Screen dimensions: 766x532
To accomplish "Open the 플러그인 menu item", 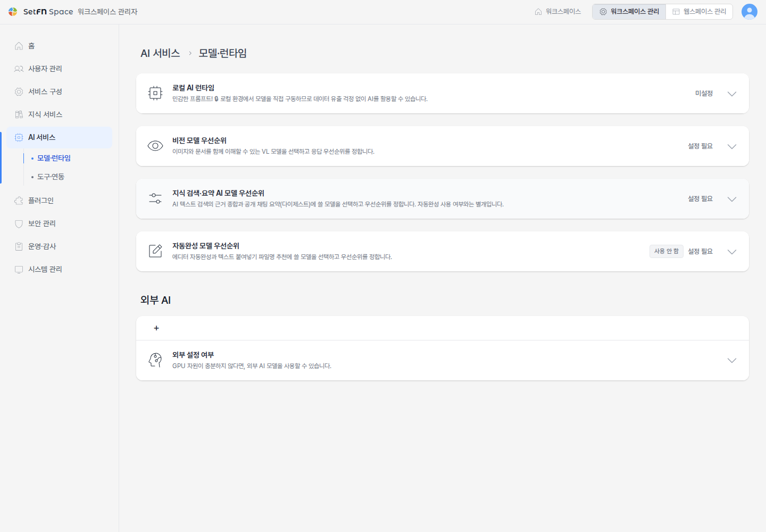I will point(60,201).
